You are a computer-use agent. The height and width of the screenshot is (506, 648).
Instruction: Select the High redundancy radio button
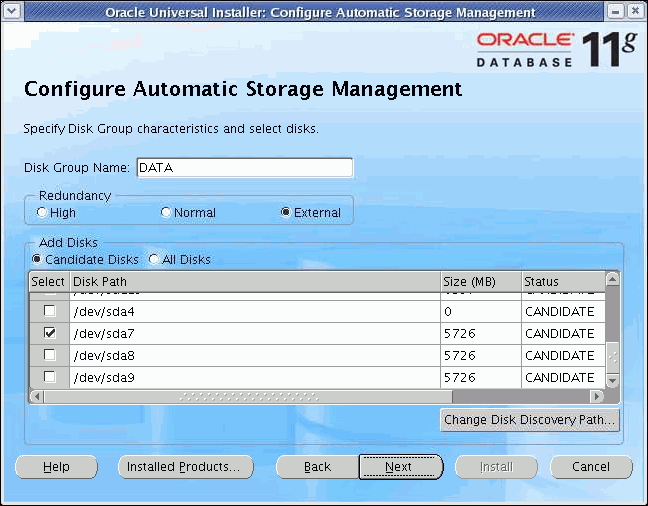coord(41,213)
